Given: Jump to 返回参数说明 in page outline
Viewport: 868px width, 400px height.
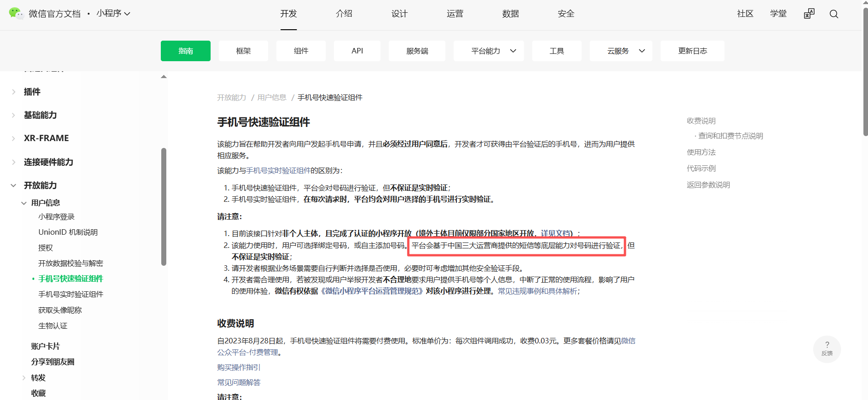Looking at the screenshot, I should tap(709, 184).
